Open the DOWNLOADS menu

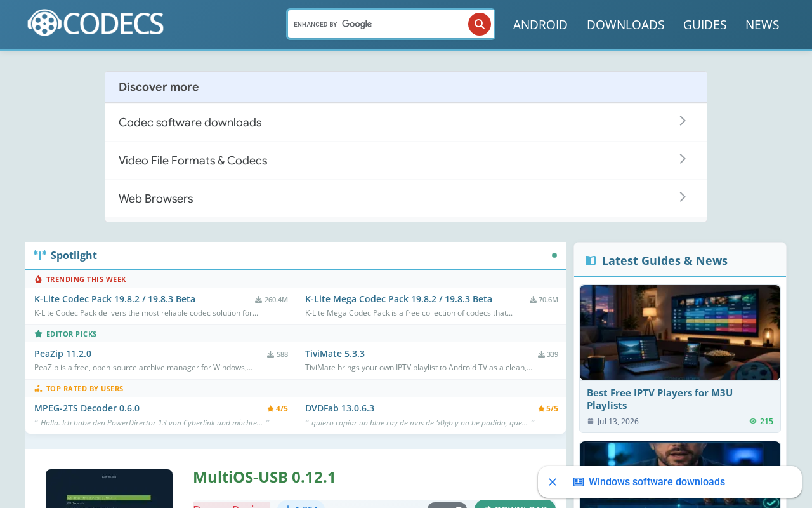(x=625, y=25)
